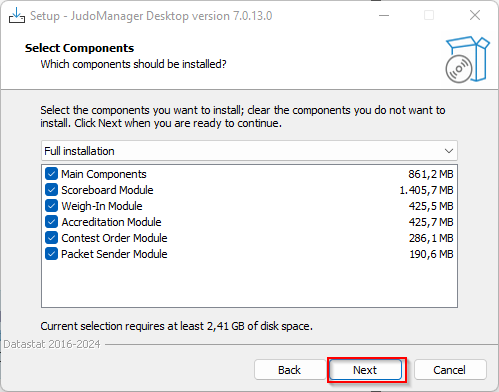499x392 pixels.
Task: Click the Select Components heading
Action: [79, 48]
